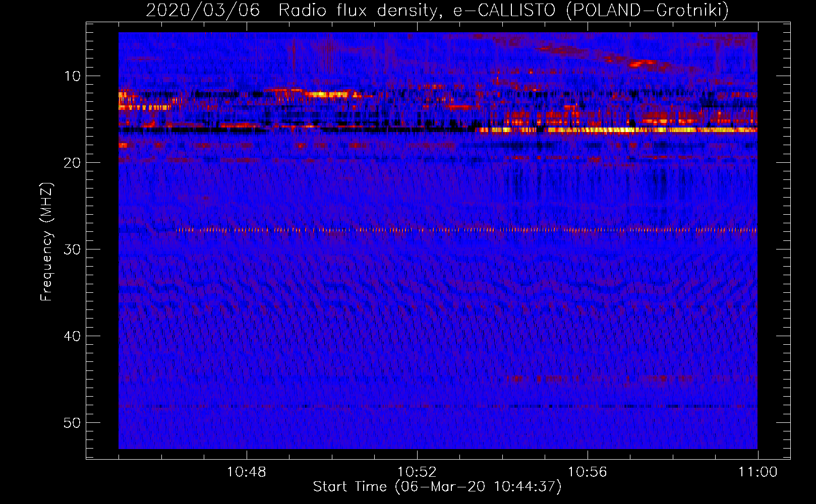Click the plot title mentioning e-CALLISTO POLAND-Grotniki
Viewport: 816px width, 504px height.
coord(437,10)
